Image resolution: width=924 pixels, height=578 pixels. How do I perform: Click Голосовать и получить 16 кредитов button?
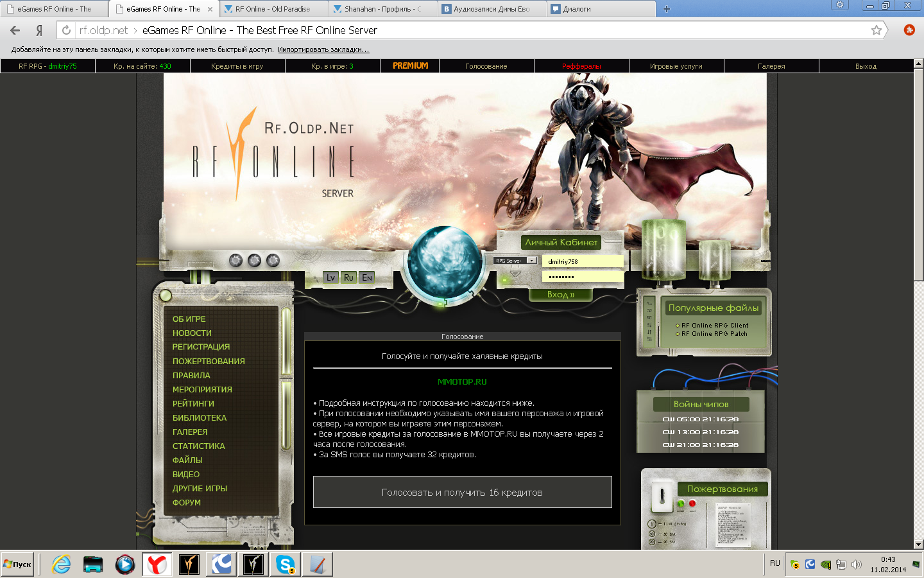(462, 492)
